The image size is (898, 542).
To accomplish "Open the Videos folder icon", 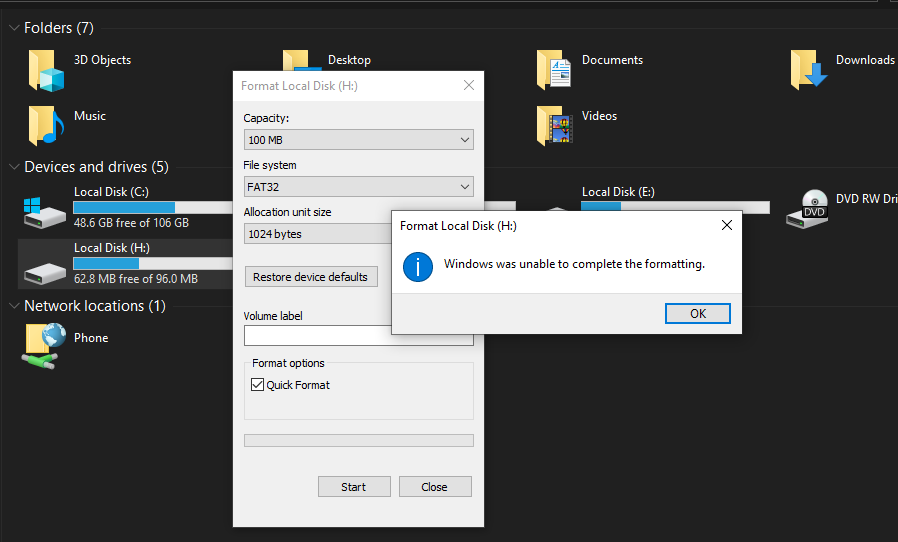I will point(554,125).
